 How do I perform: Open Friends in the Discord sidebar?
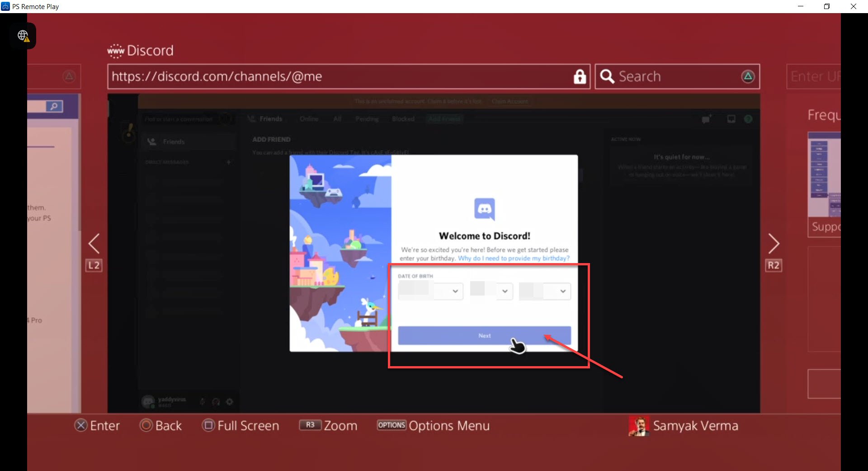point(189,141)
